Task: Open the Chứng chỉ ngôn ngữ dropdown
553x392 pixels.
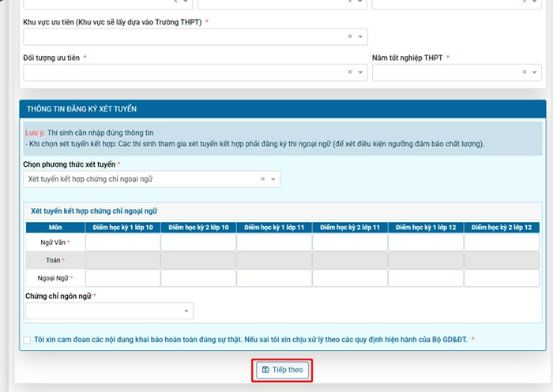Action: (x=109, y=311)
